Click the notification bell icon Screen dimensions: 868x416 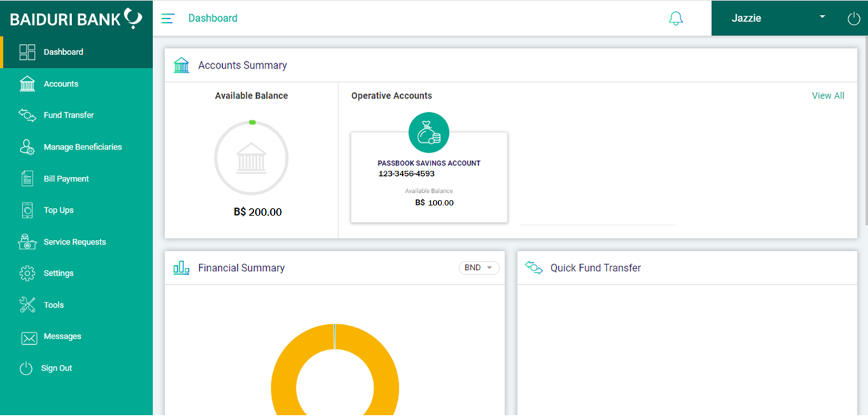pos(676,18)
